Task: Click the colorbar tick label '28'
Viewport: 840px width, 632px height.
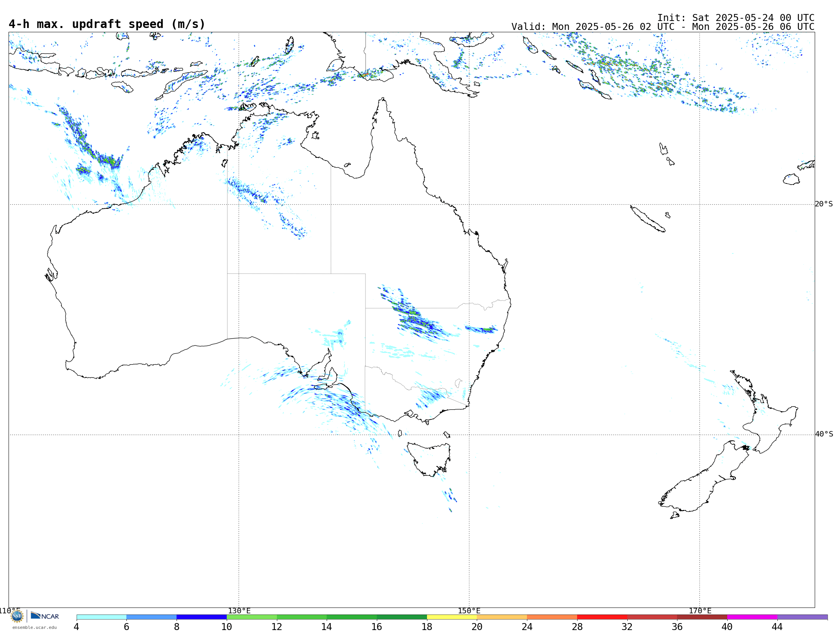Action: [x=577, y=627]
